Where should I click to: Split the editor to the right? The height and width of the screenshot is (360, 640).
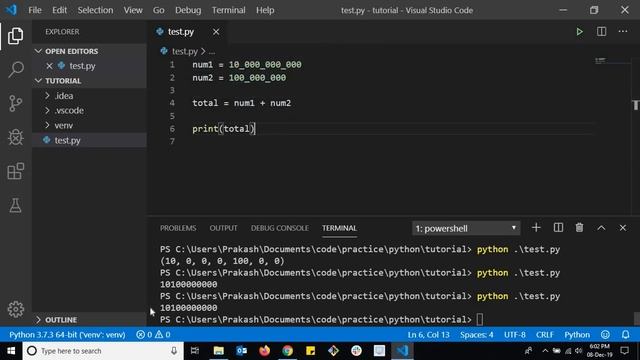(601, 31)
